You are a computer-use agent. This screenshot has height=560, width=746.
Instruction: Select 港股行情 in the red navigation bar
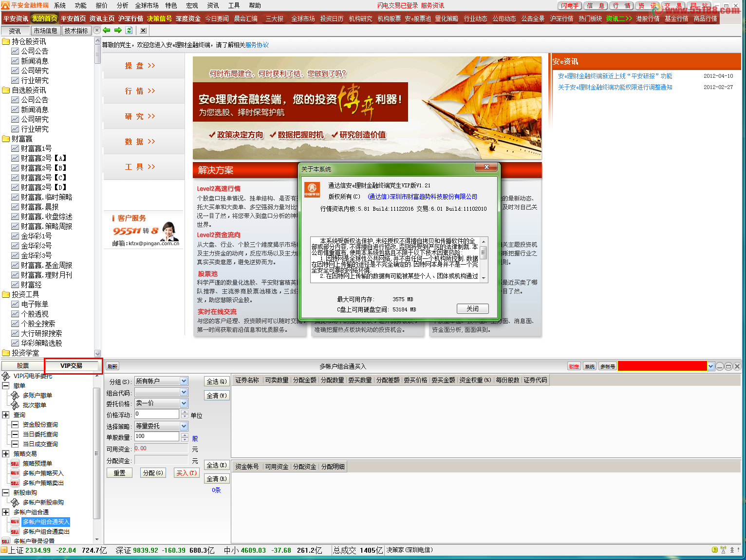point(648,18)
